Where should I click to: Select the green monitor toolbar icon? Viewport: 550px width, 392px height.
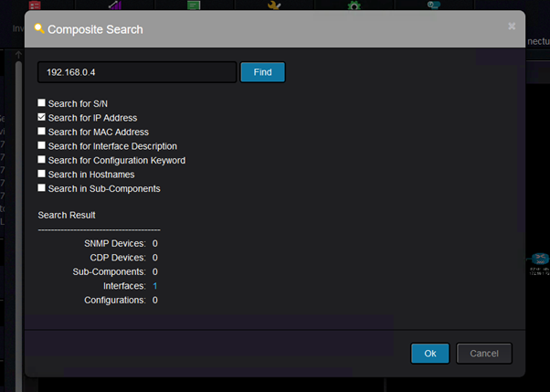click(194, 5)
